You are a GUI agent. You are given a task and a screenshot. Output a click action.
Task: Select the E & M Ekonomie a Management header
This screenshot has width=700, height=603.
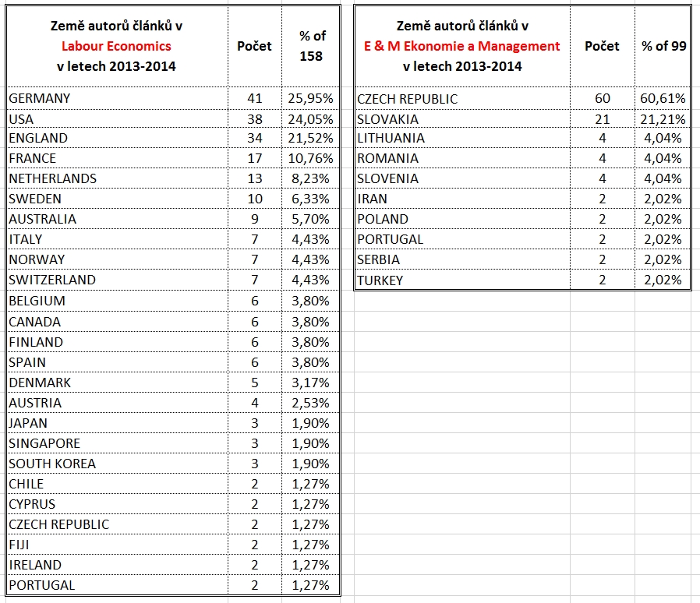pyautogui.click(x=462, y=46)
